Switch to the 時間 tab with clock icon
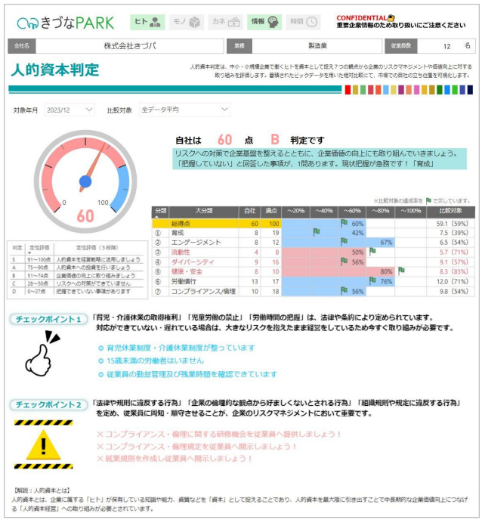This screenshot has width=485, height=520. pyautogui.click(x=303, y=22)
